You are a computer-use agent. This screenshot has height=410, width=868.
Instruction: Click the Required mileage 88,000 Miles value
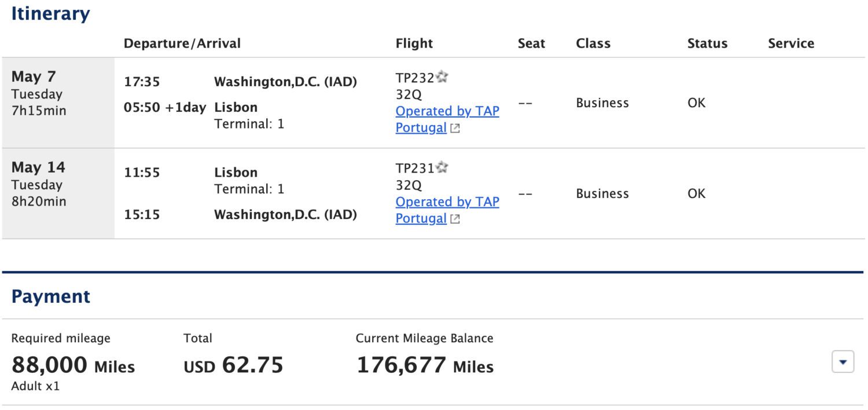[x=74, y=365]
